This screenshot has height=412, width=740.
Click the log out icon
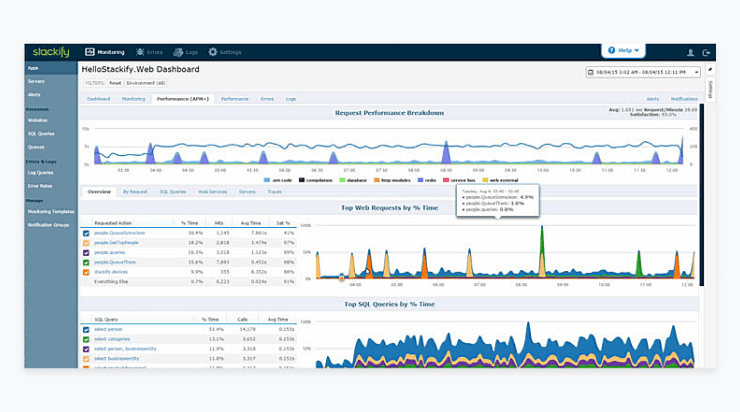click(x=706, y=52)
